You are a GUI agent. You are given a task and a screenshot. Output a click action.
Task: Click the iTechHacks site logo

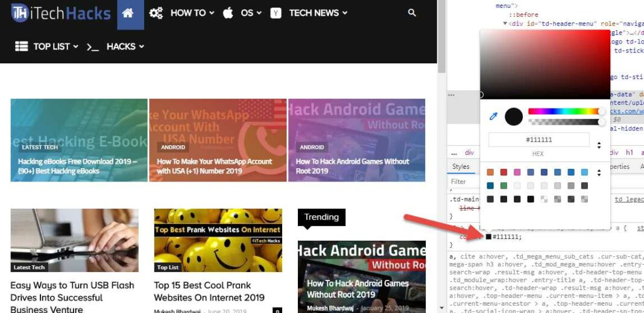[61, 13]
